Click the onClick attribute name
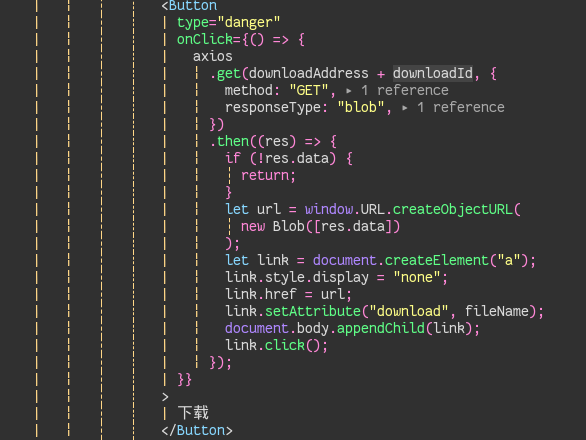The height and width of the screenshot is (440, 586). coord(205,39)
